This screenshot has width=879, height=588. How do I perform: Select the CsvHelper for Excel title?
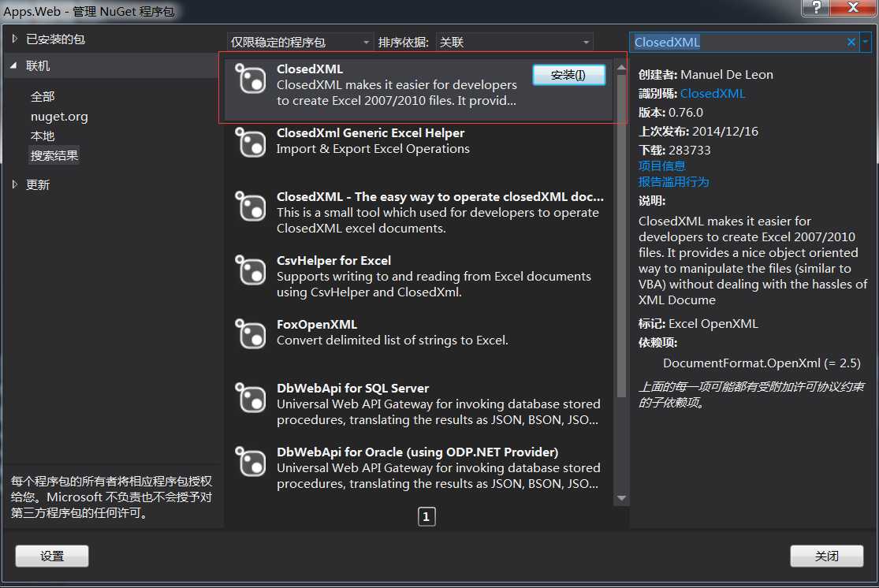tap(333, 261)
